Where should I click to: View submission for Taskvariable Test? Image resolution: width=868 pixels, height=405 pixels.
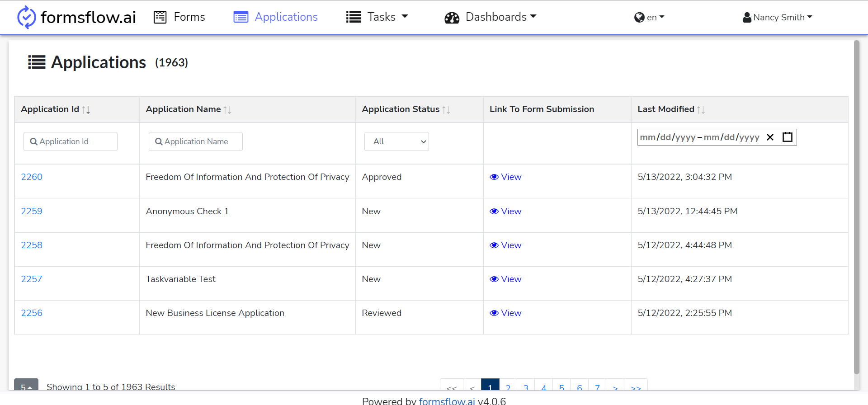point(505,279)
